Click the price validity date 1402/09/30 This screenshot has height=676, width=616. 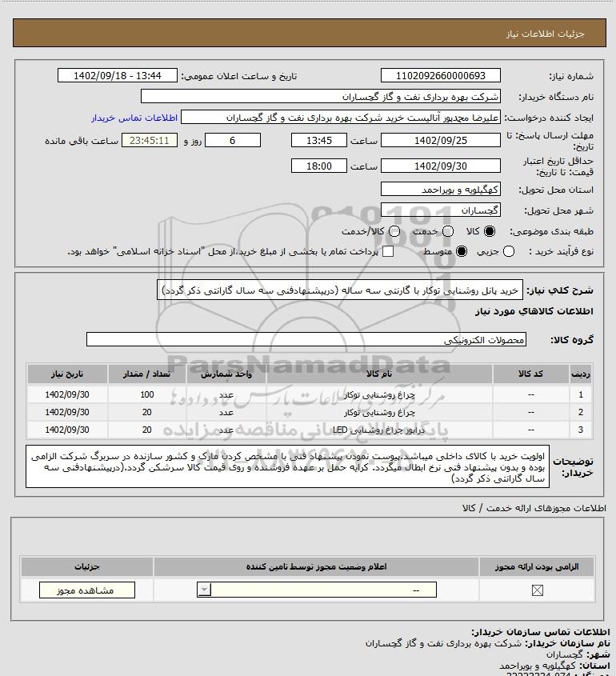coord(441,166)
